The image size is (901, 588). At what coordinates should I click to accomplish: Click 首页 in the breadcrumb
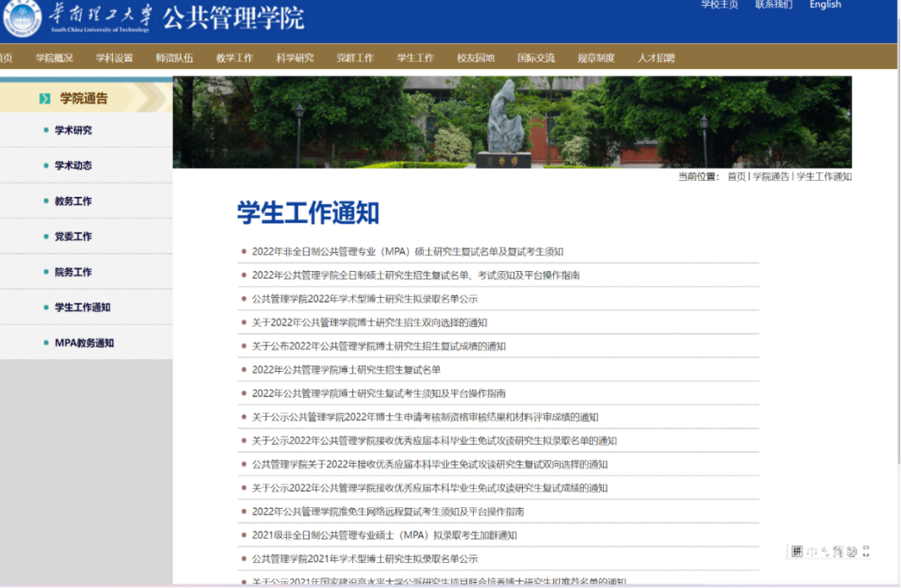click(737, 177)
